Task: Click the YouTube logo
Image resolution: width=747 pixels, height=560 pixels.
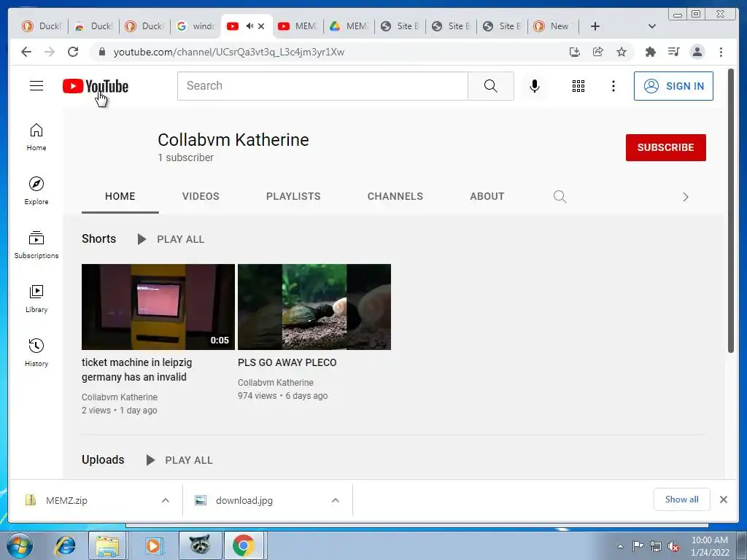Action: [x=96, y=86]
